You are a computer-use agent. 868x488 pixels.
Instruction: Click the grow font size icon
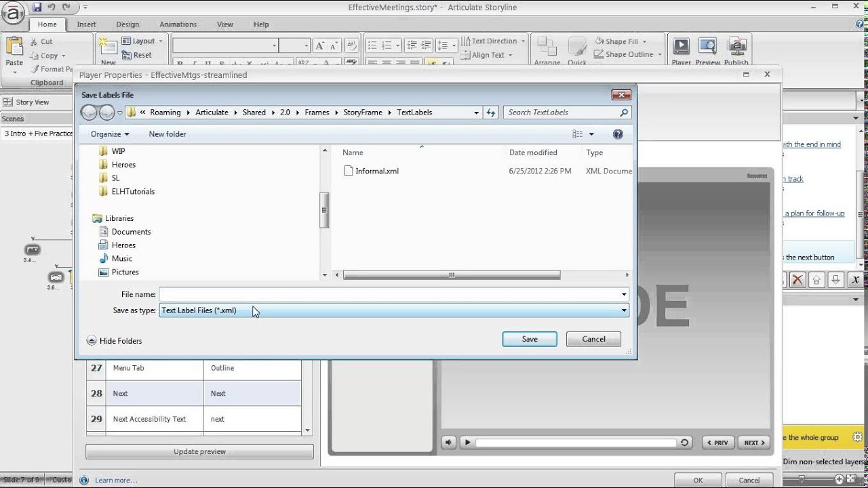[x=319, y=45]
